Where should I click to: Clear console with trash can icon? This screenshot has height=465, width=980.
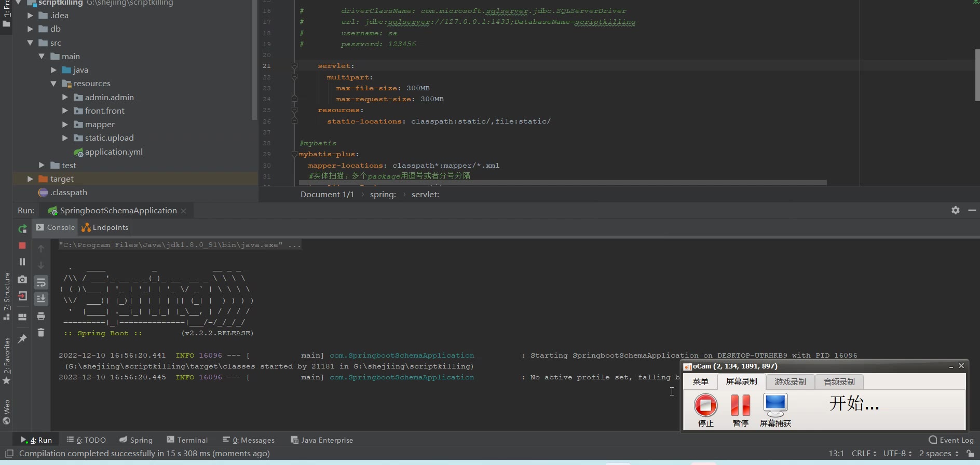(x=41, y=333)
